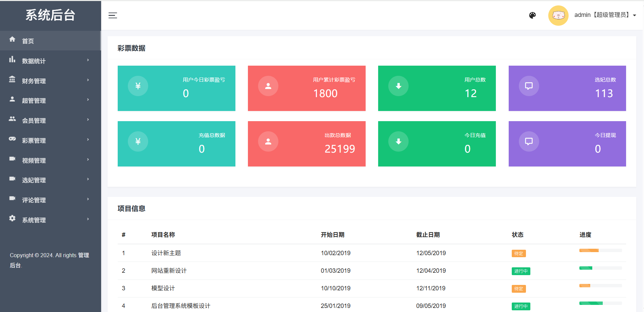Click the theme palette icon in header
Screen dimensions: 644x312
pyautogui.click(x=532, y=15)
